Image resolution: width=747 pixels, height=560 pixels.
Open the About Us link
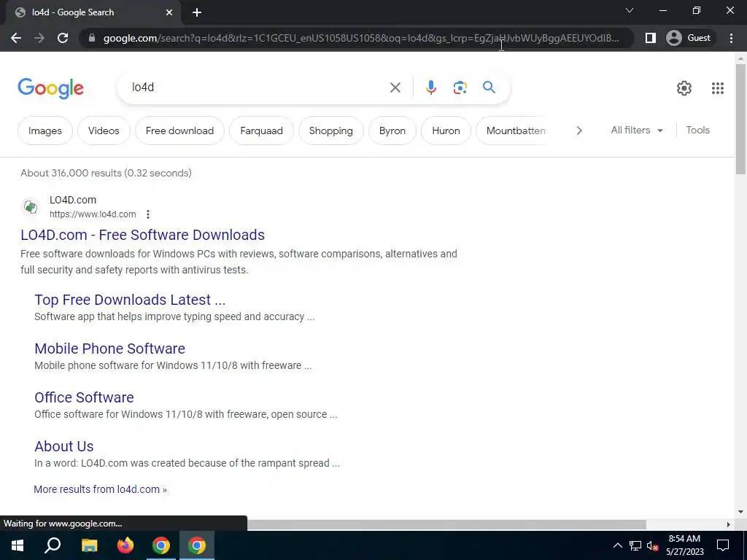(64, 446)
